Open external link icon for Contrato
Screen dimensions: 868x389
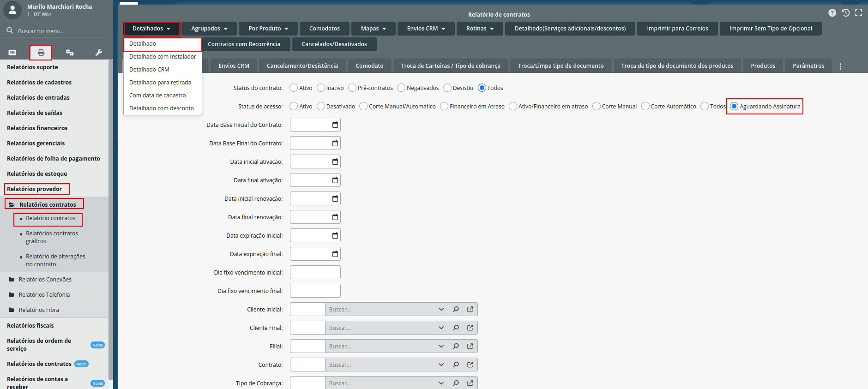point(470,365)
